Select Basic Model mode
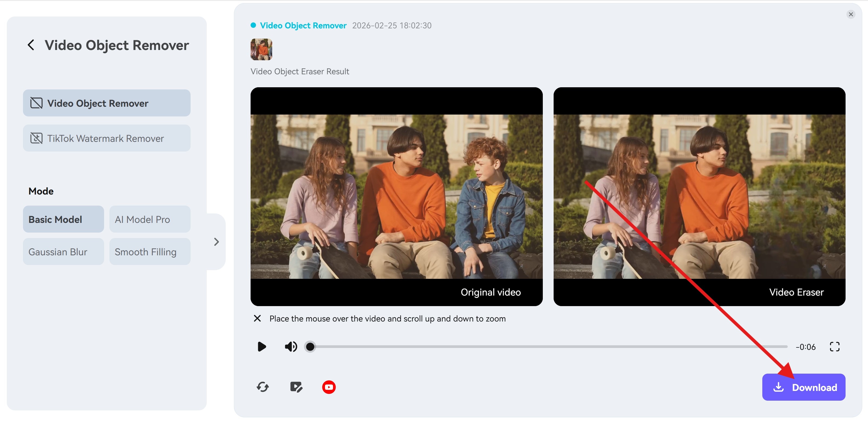868x422 pixels. 63,219
